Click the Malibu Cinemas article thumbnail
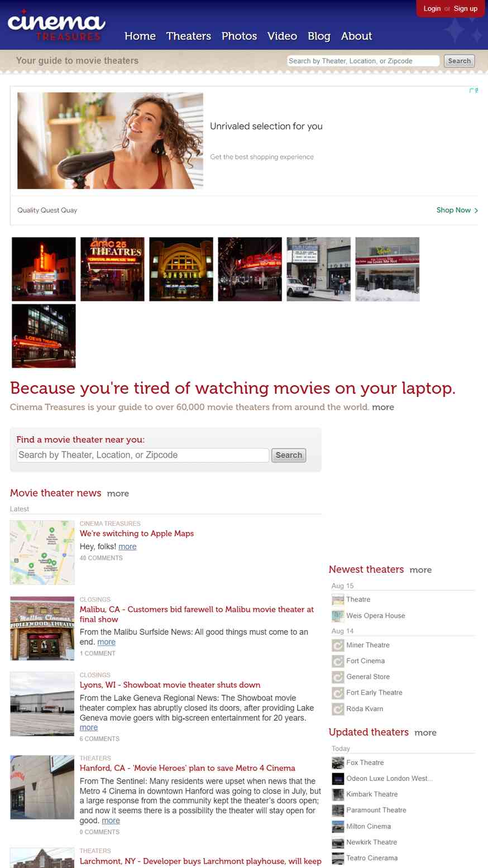The height and width of the screenshot is (868, 488). click(42, 629)
